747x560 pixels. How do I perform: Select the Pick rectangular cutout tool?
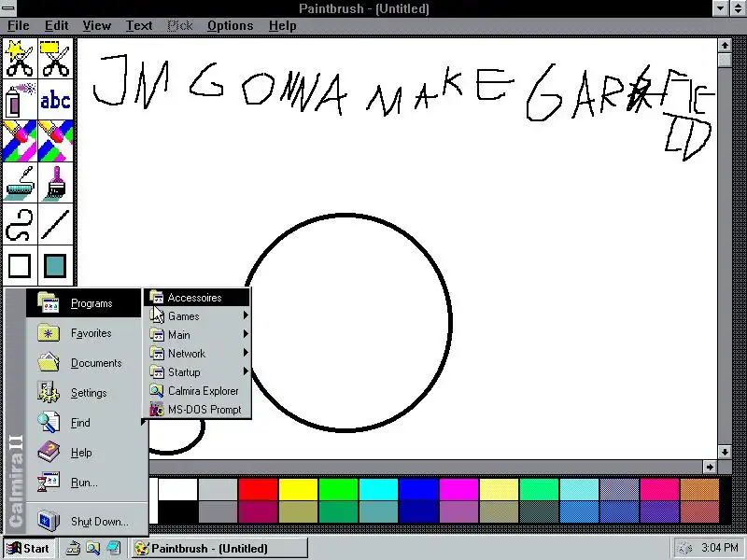(56, 59)
